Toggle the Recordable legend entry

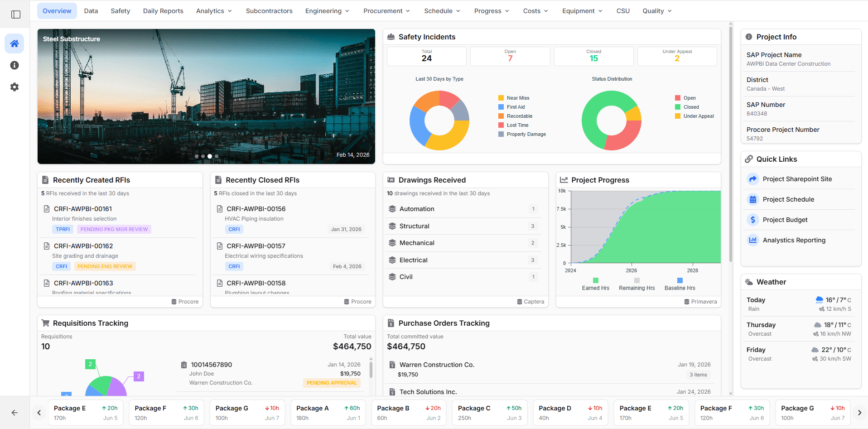(x=516, y=116)
